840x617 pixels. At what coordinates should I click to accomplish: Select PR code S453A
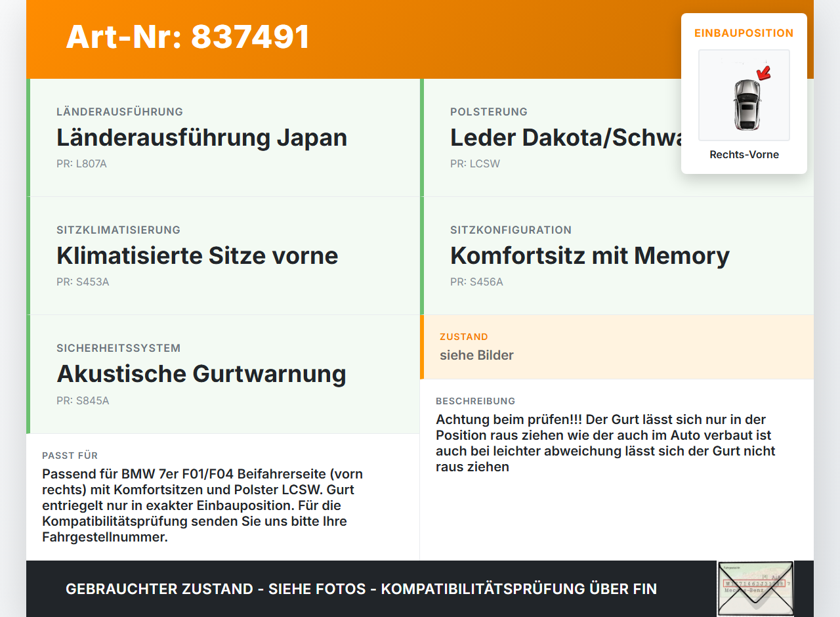[83, 282]
